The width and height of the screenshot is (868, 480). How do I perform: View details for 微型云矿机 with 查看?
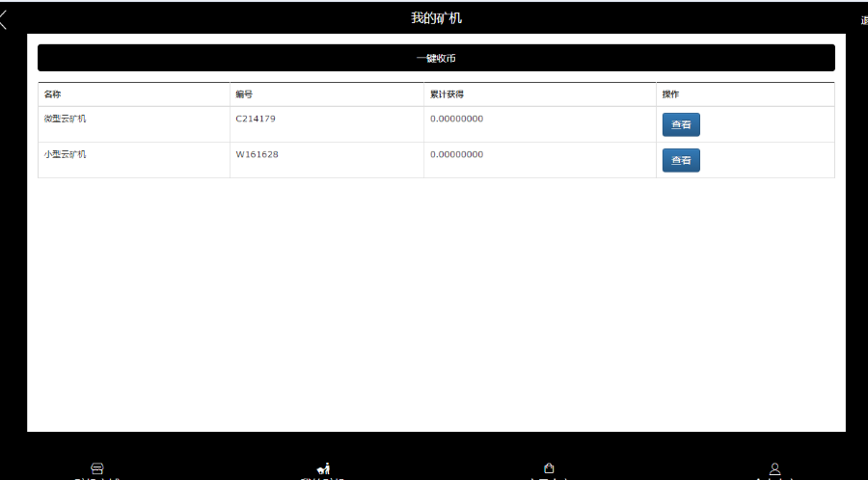click(x=681, y=124)
